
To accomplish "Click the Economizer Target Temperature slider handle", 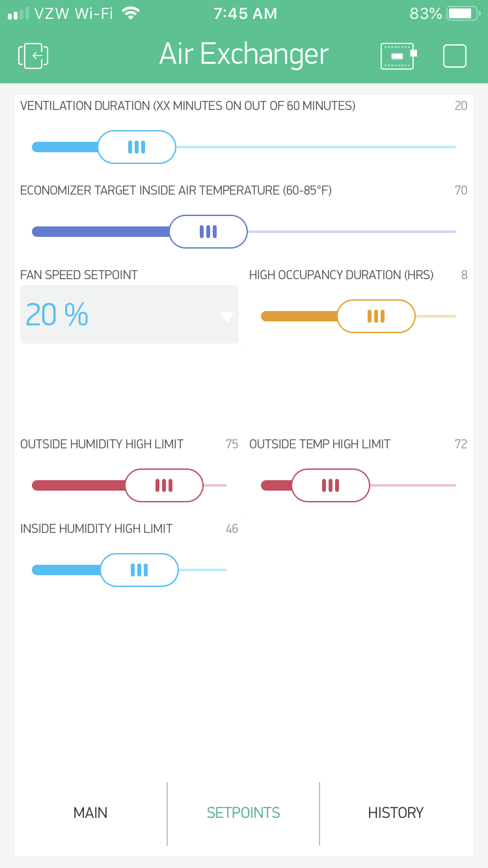I will tap(208, 232).
